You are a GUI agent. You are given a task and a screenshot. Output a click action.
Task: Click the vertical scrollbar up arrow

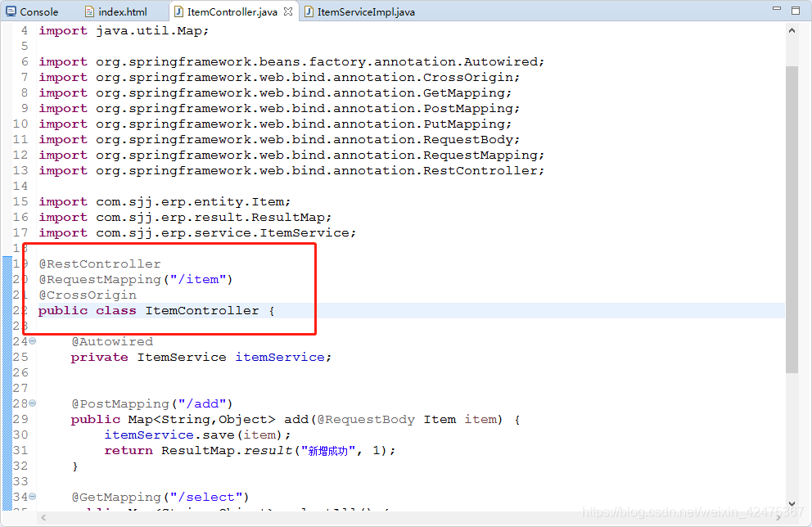pos(792,30)
